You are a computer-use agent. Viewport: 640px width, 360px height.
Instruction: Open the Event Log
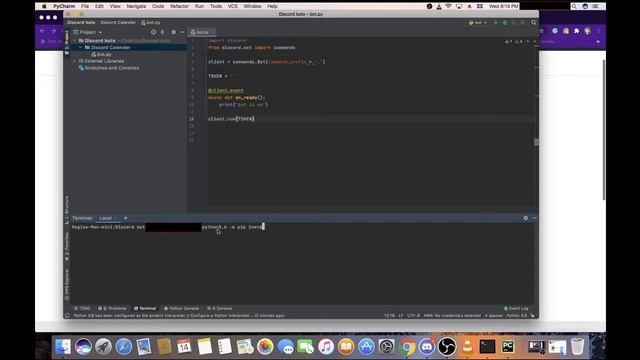point(516,309)
